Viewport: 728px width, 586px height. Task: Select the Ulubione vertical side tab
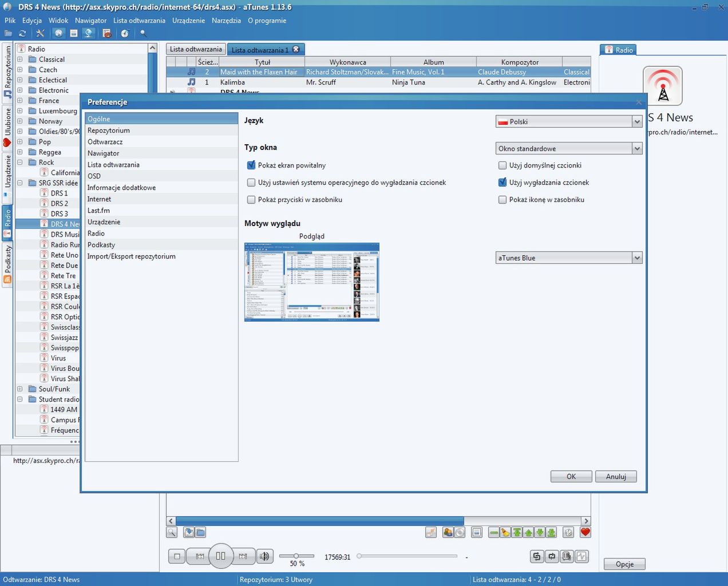click(x=7, y=127)
